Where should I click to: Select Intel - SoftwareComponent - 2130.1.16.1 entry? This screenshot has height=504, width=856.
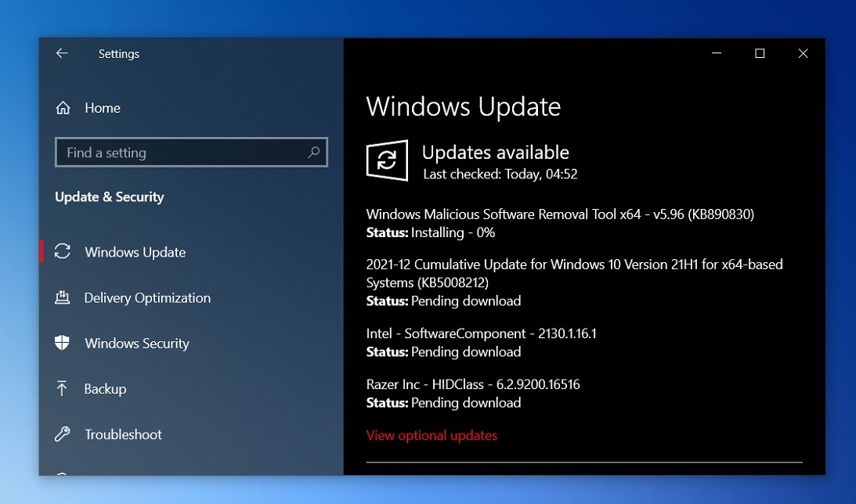[482, 333]
